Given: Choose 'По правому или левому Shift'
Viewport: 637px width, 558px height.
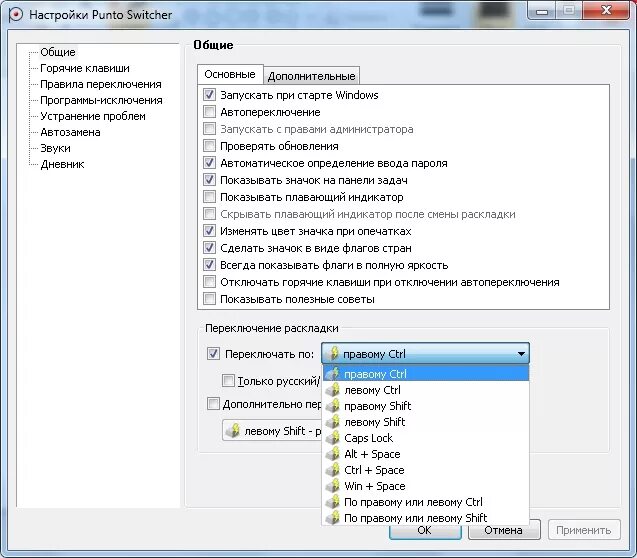Looking at the screenshot, I should tap(425, 518).
